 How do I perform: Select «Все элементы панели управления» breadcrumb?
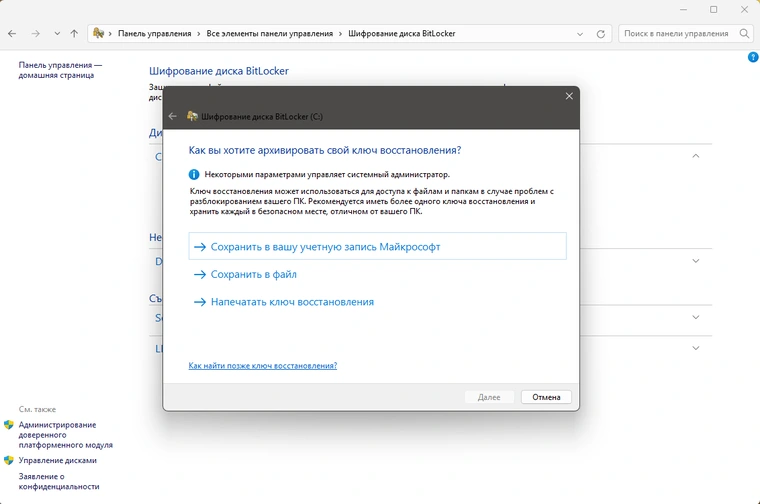coord(270,33)
